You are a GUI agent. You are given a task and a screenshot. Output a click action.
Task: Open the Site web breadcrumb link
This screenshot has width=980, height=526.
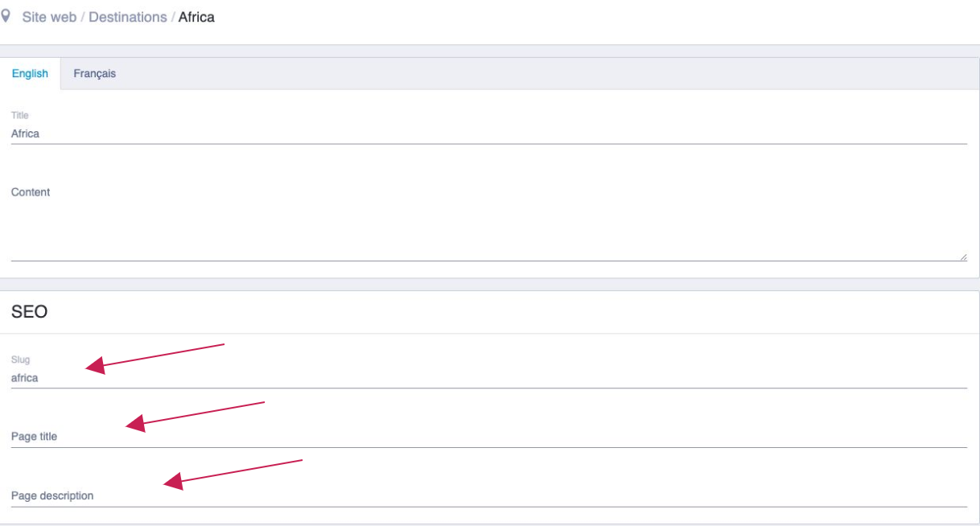pos(49,17)
